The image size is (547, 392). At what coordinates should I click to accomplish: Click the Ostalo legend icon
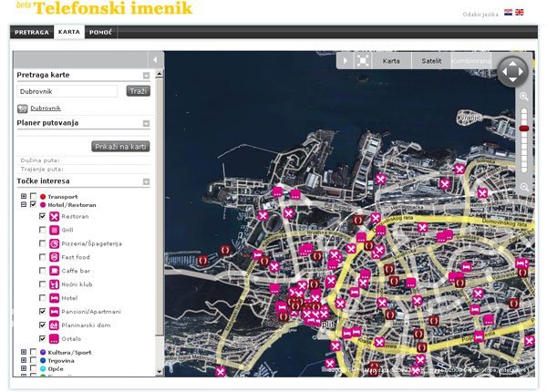point(54,338)
